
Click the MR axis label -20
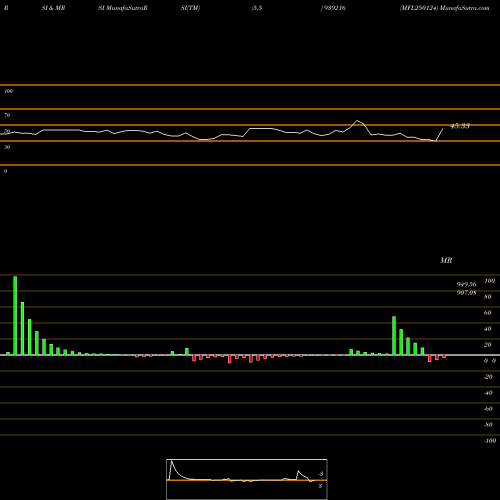(488, 377)
